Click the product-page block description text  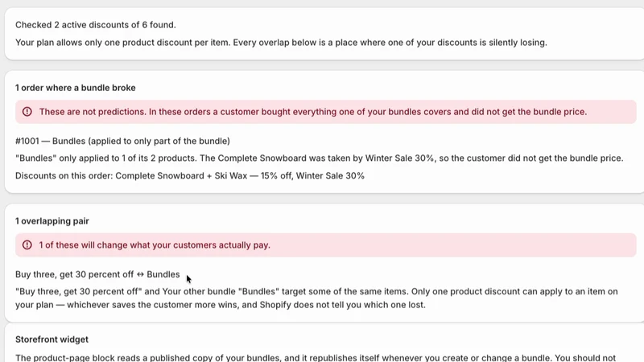click(x=316, y=357)
